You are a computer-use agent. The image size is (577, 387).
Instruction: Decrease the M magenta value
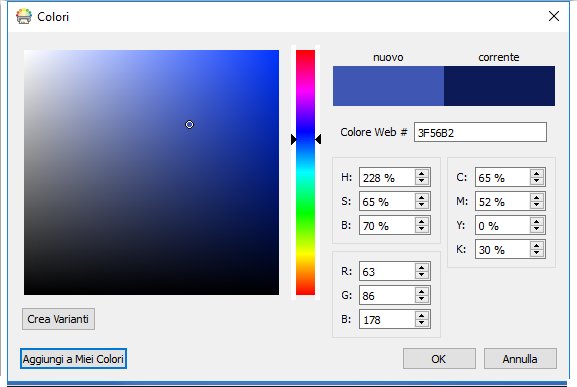tap(537, 205)
